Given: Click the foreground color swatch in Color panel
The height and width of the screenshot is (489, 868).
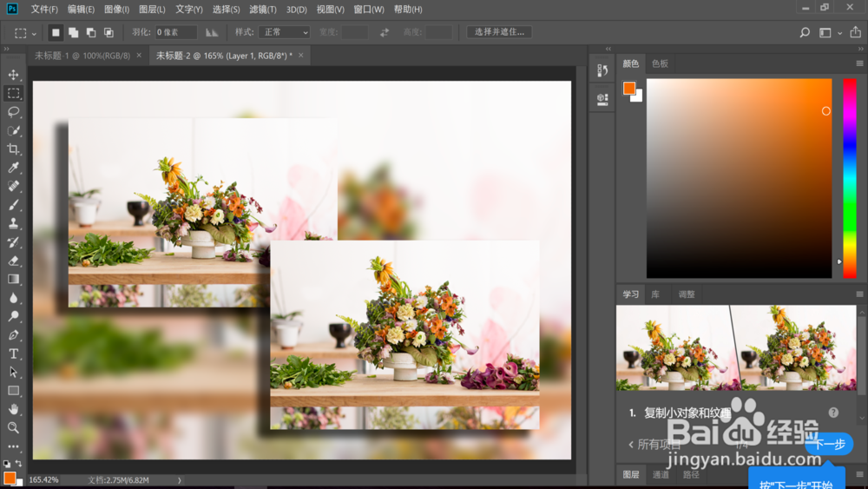Looking at the screenshot, I should tap(628, 88).
